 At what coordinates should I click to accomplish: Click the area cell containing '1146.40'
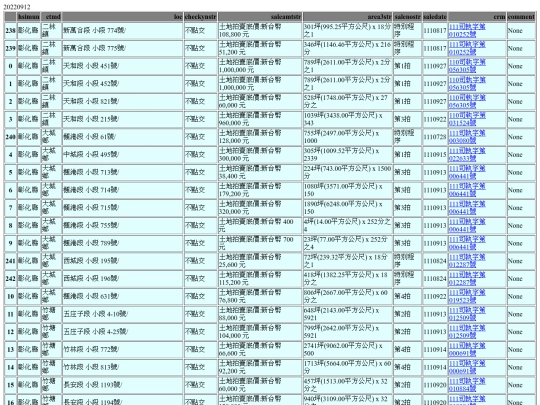tap(347, 48)
